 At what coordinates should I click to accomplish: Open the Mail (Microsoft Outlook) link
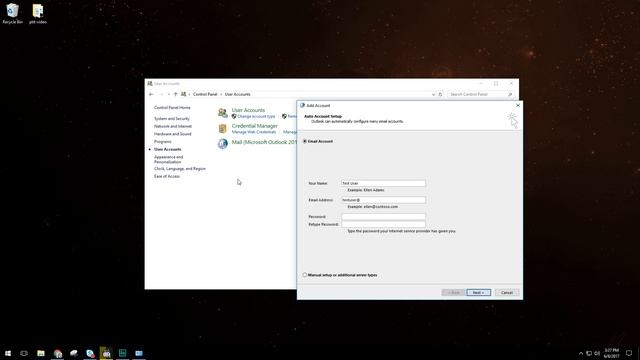coord(264,142)
